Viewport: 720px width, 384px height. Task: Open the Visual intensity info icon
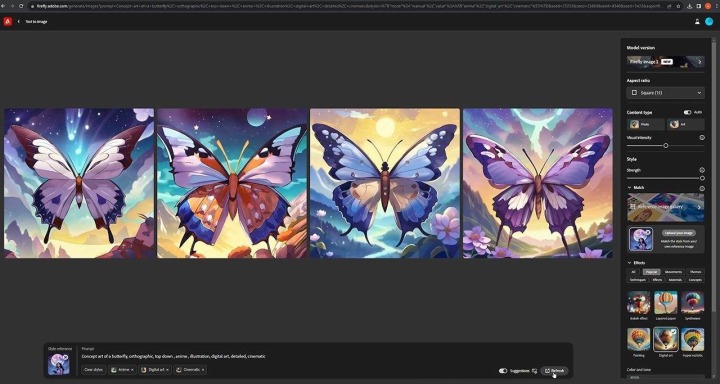(x=702, y=137)
